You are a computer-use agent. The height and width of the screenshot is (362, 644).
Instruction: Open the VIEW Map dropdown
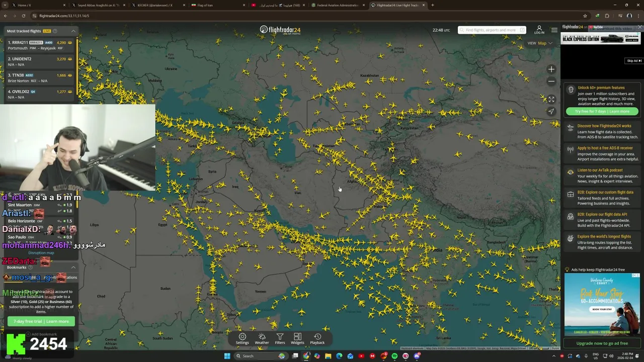click(540, 43)
